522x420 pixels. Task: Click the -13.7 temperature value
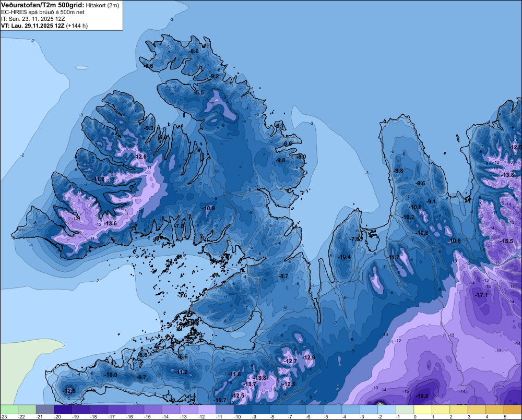pos(250,384)
